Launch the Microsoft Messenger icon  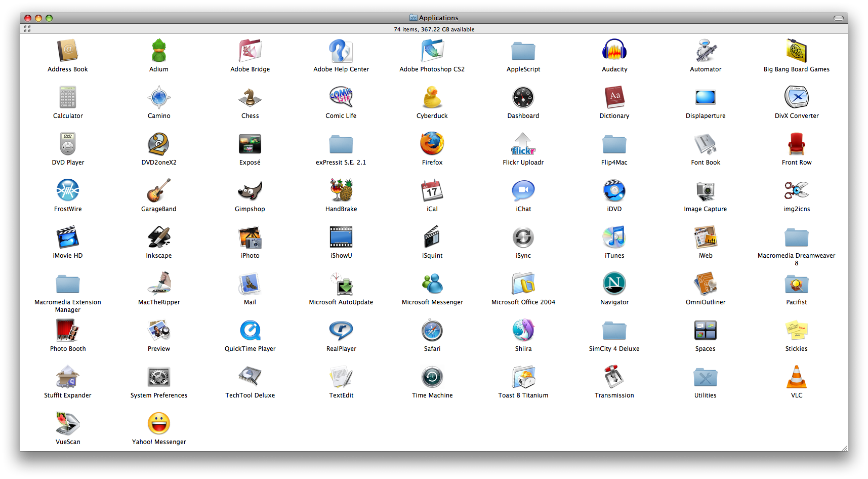(432, 284)
